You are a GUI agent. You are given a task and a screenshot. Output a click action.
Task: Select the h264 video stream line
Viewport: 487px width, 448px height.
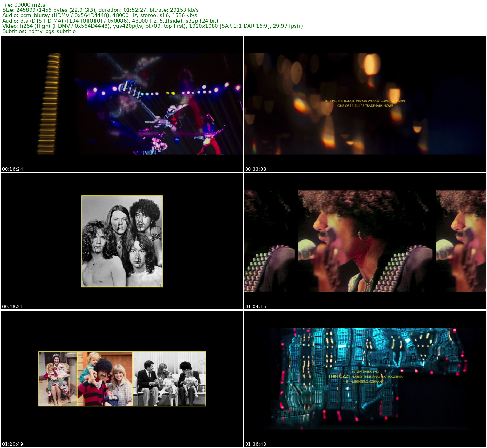(x=152, y=26)
